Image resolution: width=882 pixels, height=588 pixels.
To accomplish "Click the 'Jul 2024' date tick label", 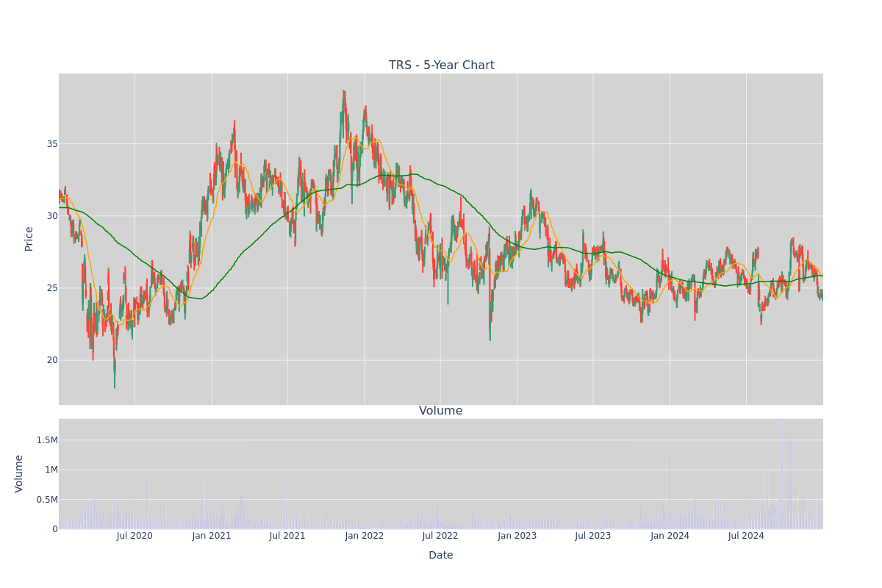I will (746, 536).
